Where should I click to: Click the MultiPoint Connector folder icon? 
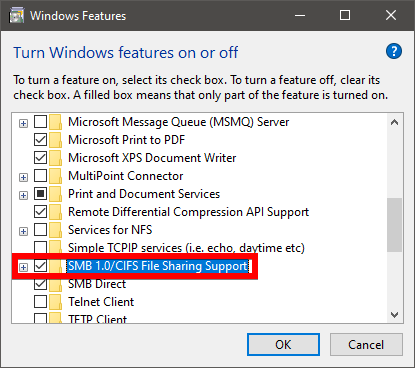tap(55, 176)
